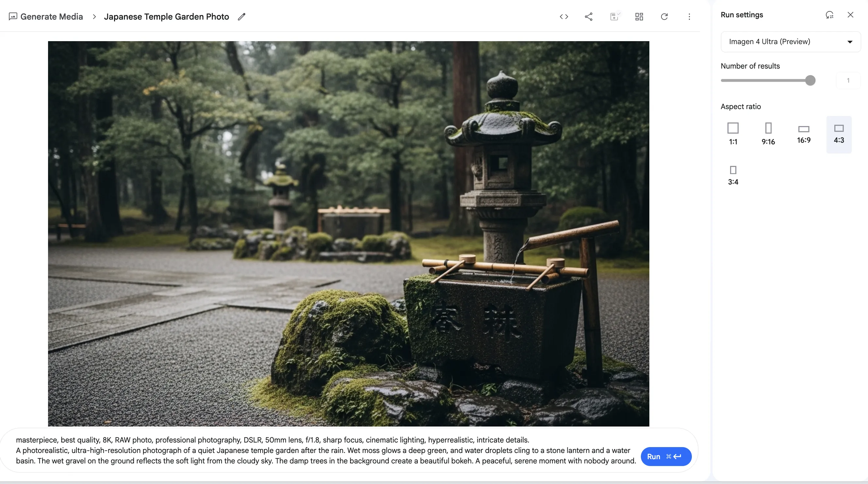
Task: Share the Japanese Temple Garden prompt
Action: click(x=588, y=16)
